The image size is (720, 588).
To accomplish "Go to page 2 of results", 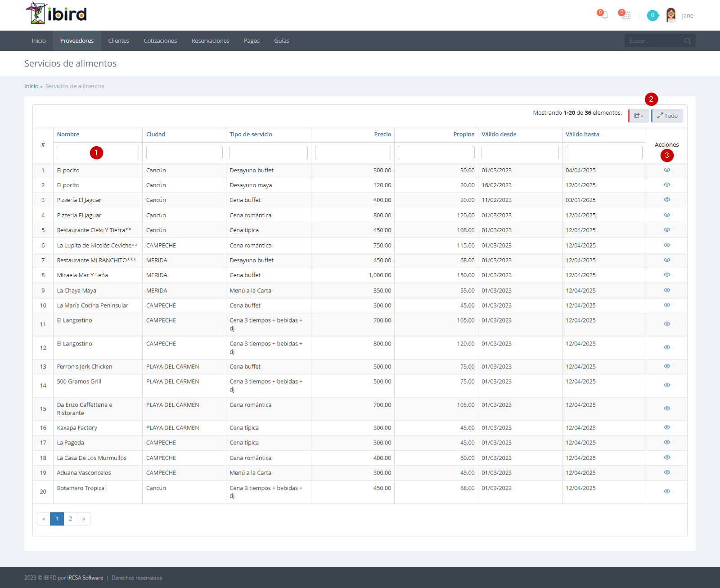I will tap(70, 519).
